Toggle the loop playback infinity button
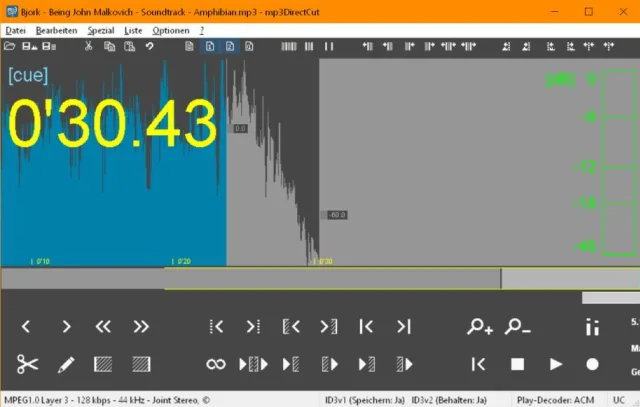The image size is (640, 407). 216,364
